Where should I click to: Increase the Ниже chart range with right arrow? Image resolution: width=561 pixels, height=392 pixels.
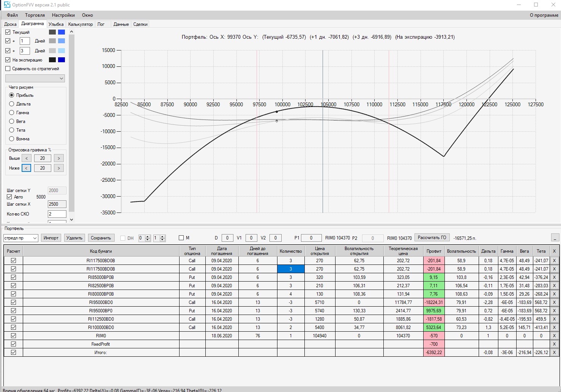pyautogui.click(x=59, y=168)
